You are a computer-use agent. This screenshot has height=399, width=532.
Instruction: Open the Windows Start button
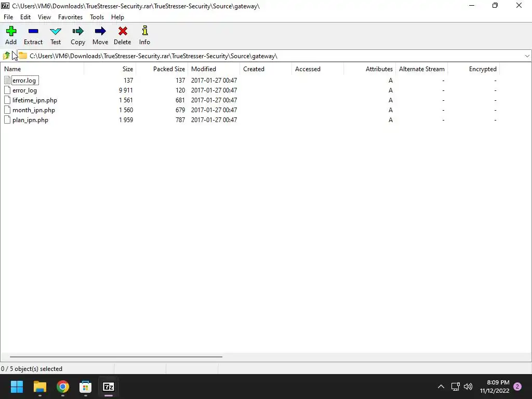(17, 387)
